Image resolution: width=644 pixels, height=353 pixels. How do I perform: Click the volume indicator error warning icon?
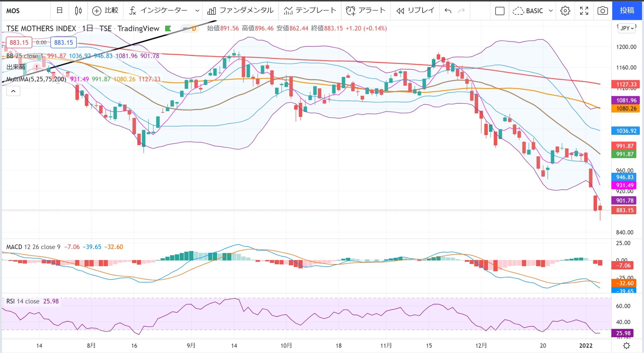coord(37,67)
